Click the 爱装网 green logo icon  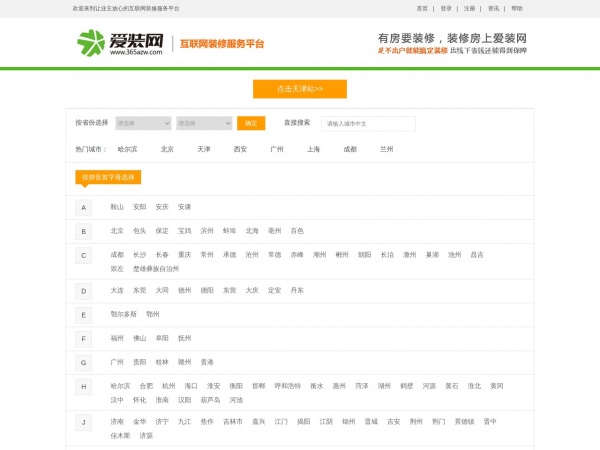coord(91,43)
